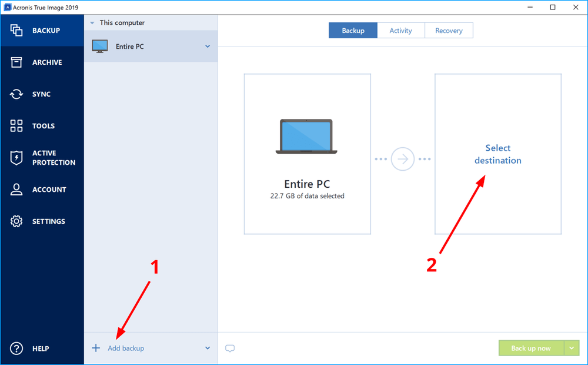
Task: Go to the ACCOUNT sidebar label
Action: (x=49, y=190)
